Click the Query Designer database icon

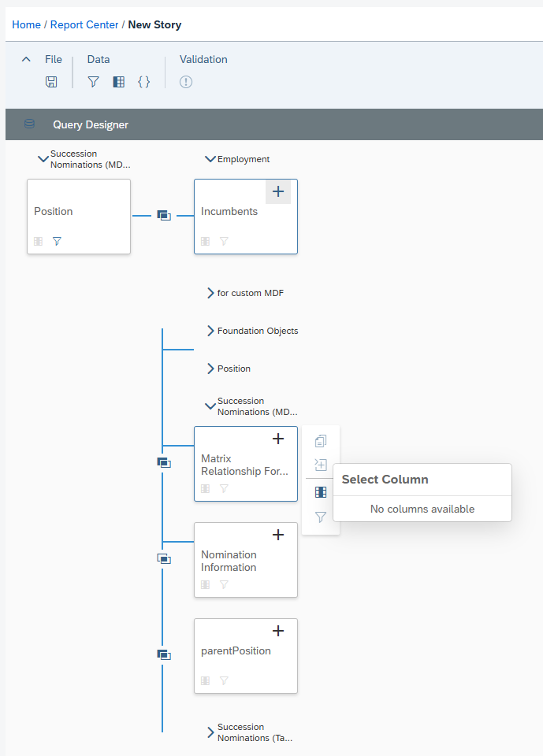pos(29,124)
